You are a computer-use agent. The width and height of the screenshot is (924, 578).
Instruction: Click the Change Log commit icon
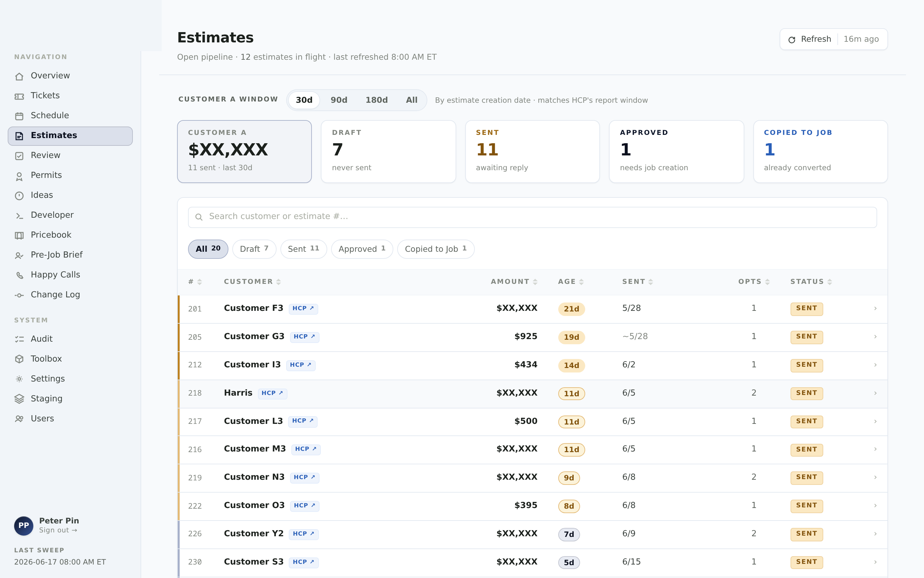click(19, 295)
